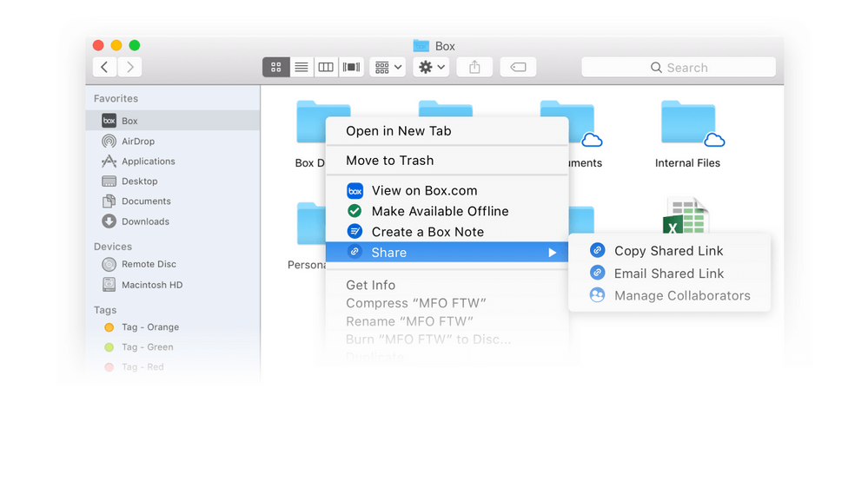Screen dimensions: 868x488
Task: Click the Internal Files label
Action: (687, 163)
